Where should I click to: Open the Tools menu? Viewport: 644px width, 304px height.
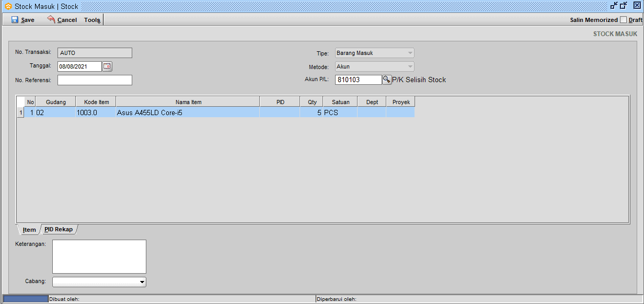point(92,20)
